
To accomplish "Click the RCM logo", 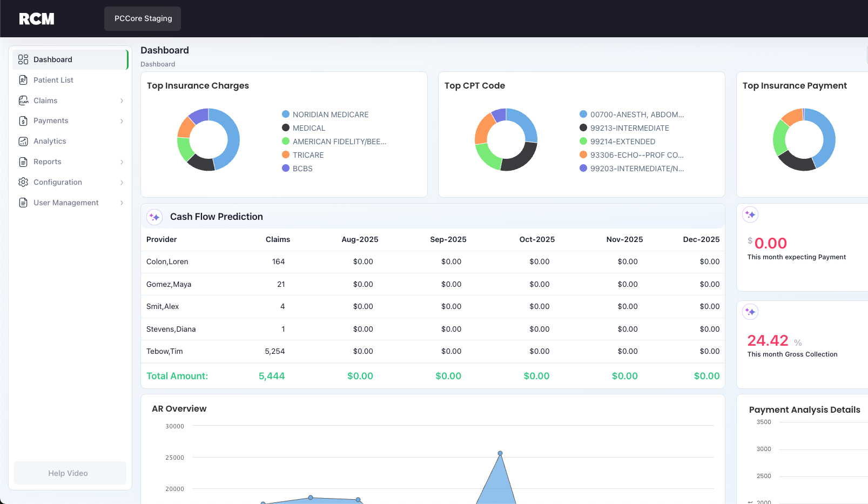I will click(37, 19).
